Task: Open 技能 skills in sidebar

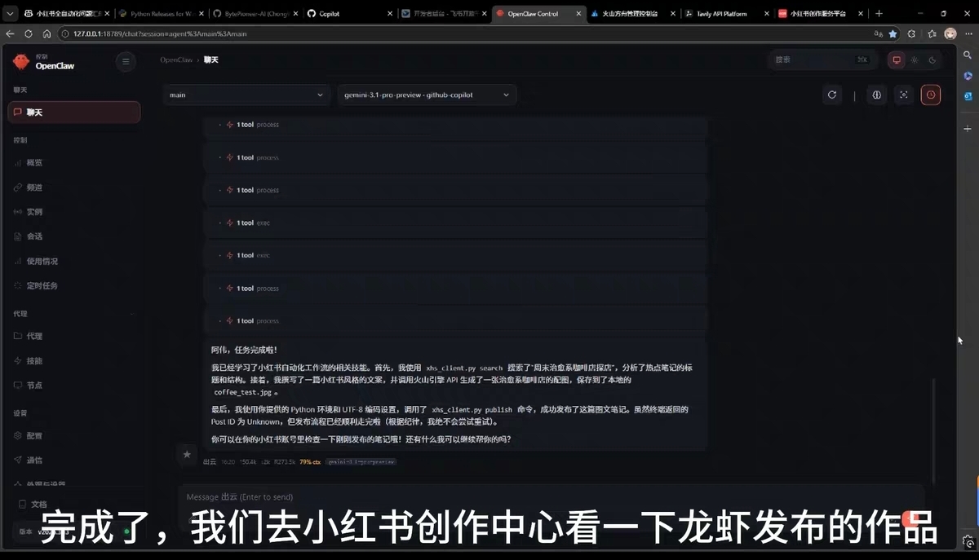Action: tap(73, 360)
